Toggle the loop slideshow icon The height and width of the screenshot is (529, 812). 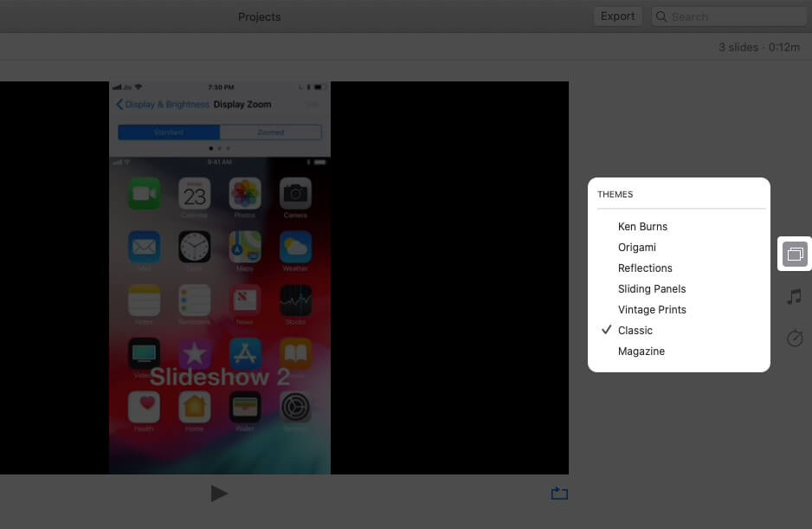click(x=559, y=494)
